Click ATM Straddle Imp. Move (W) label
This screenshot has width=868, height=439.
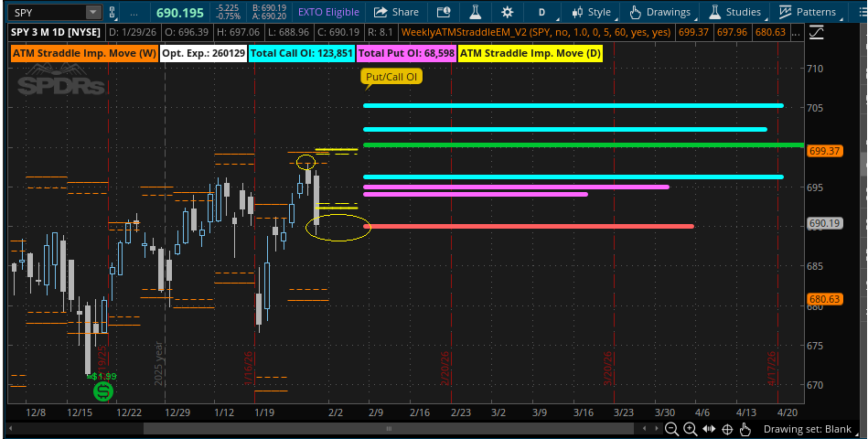click(x=83, y=54)
